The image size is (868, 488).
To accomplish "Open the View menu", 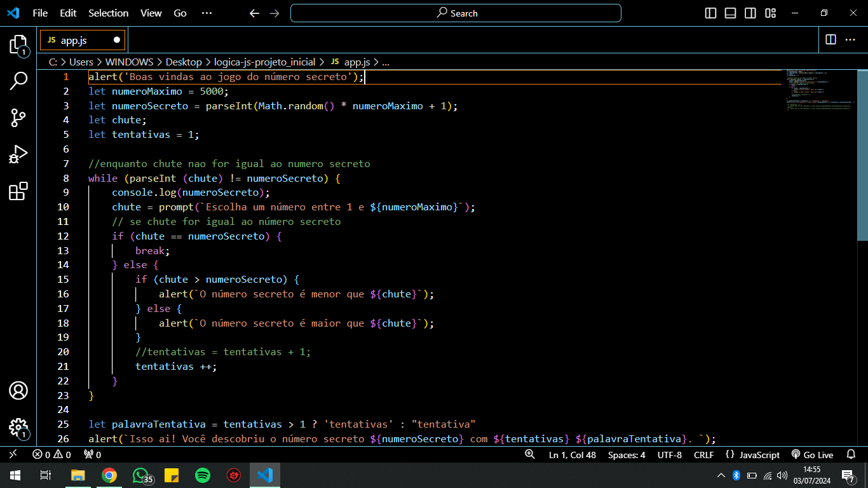I will tap(151, 13).
